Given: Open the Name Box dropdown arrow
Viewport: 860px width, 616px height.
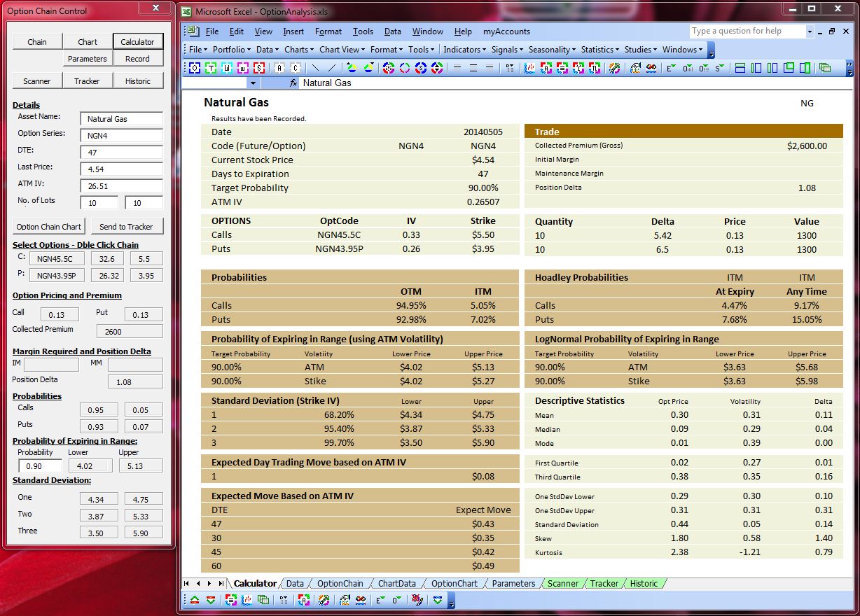Looking at the screenshot, I should pyautogui.click(x=253, y=83).
